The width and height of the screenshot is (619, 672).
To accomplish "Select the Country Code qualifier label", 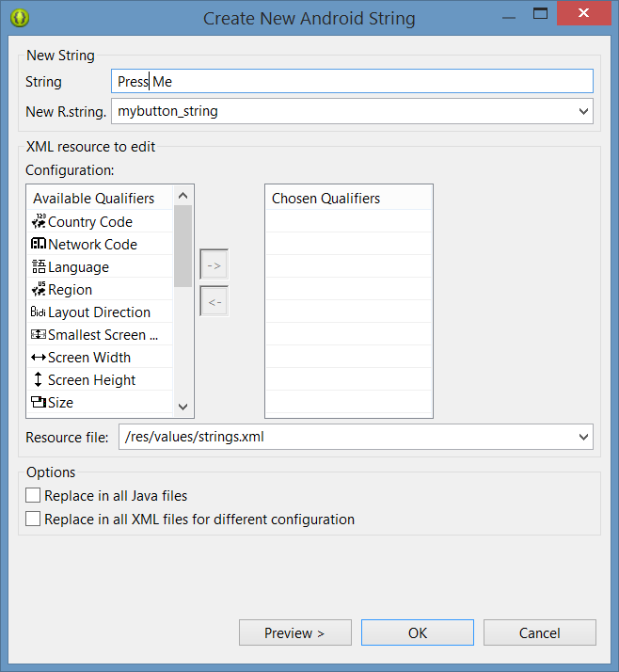I will click(90, 222).
